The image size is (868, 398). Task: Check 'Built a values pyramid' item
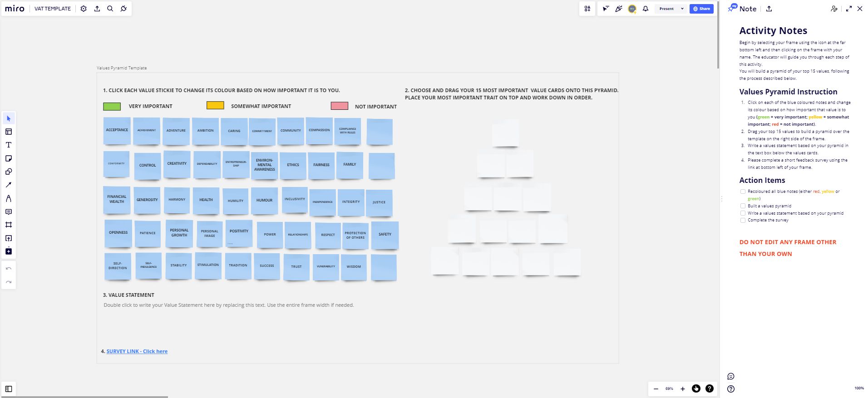pos(743,206)
